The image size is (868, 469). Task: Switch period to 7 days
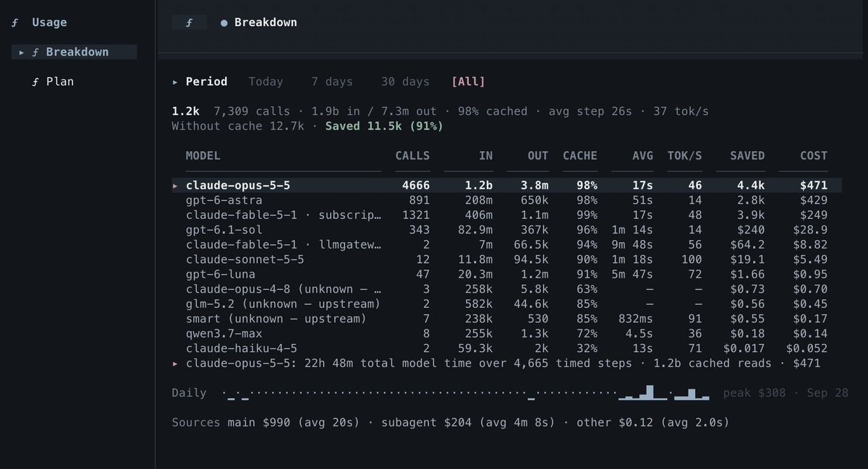332,82
